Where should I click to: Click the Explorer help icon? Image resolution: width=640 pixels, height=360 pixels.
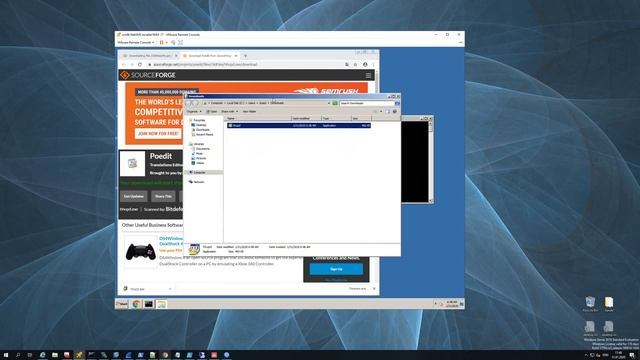tap(395, 111)
